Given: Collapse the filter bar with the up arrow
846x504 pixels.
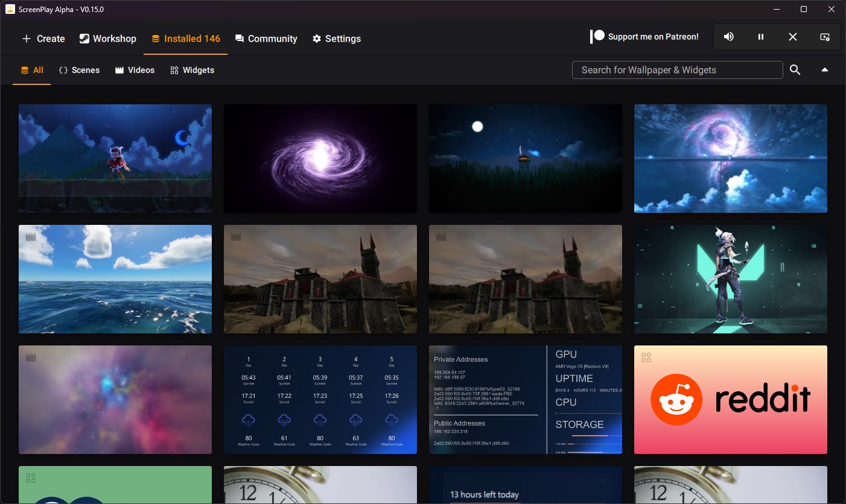Looking at the screenshot, I should (825, 70).
